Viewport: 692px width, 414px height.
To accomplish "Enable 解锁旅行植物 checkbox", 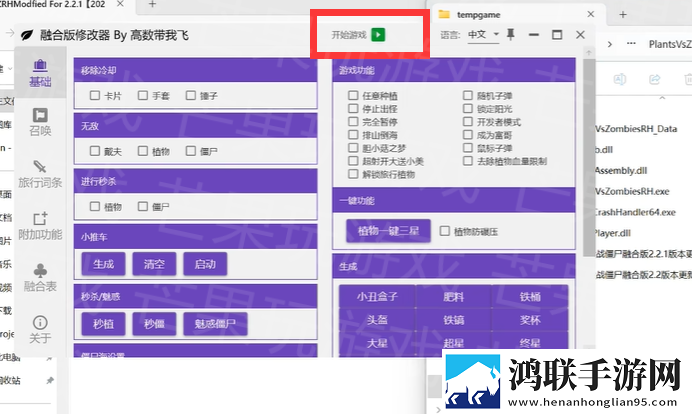I will 353,174.
